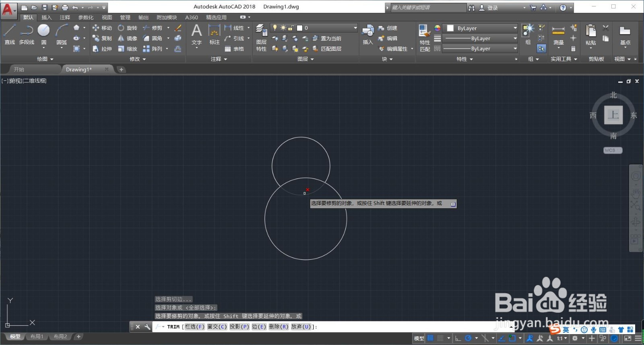Open the 注释 ribbon tab

coord(65,17)
